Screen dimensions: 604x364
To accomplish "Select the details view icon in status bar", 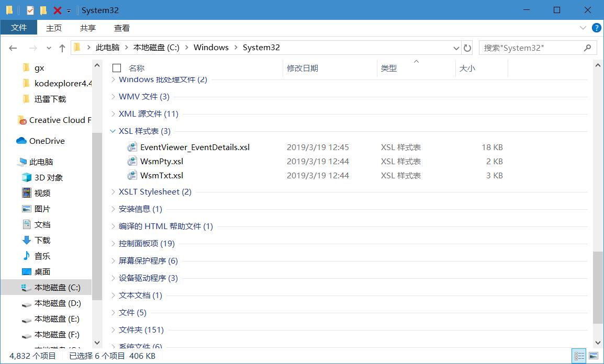I will pos(579,355).
